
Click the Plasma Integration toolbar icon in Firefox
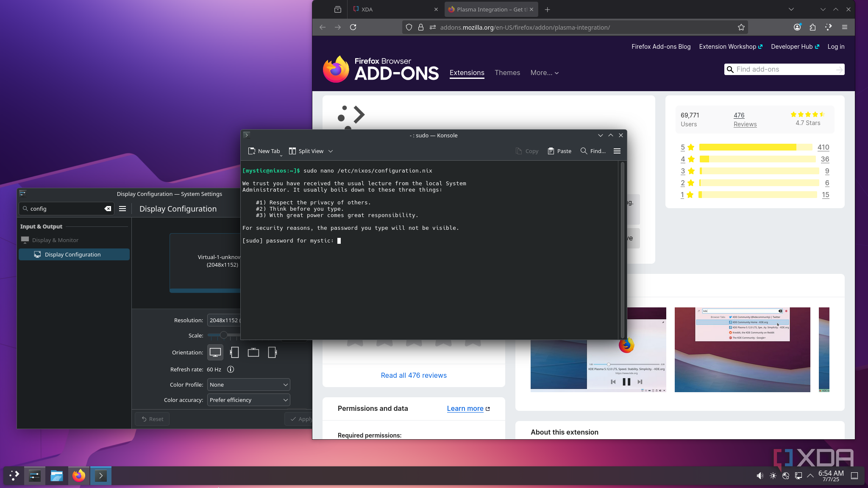pyautogui.click(x=829, y=27)
